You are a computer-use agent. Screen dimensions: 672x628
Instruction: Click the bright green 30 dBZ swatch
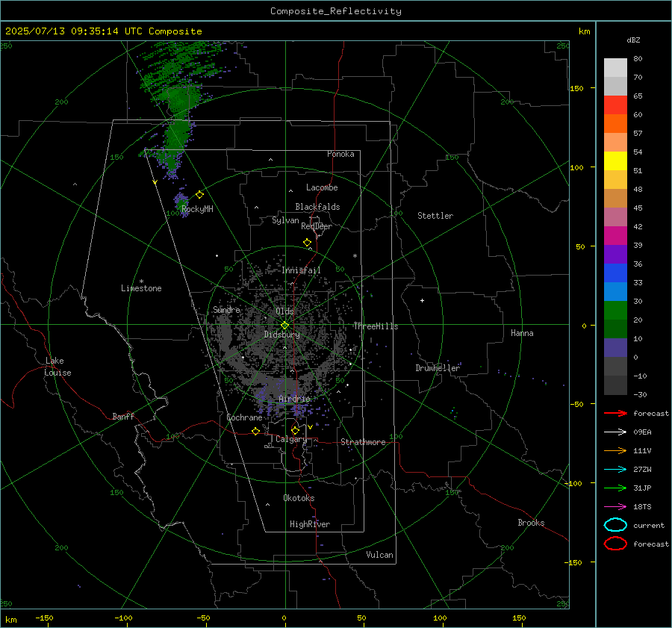point(615,311)
